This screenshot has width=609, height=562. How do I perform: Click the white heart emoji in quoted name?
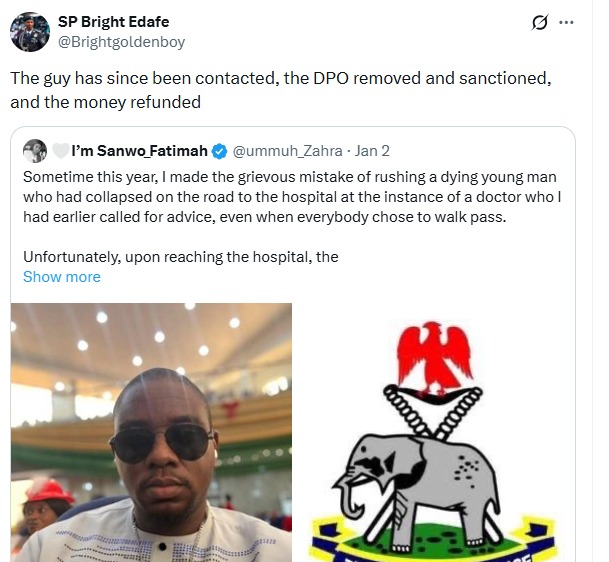[x=61, y=152]
